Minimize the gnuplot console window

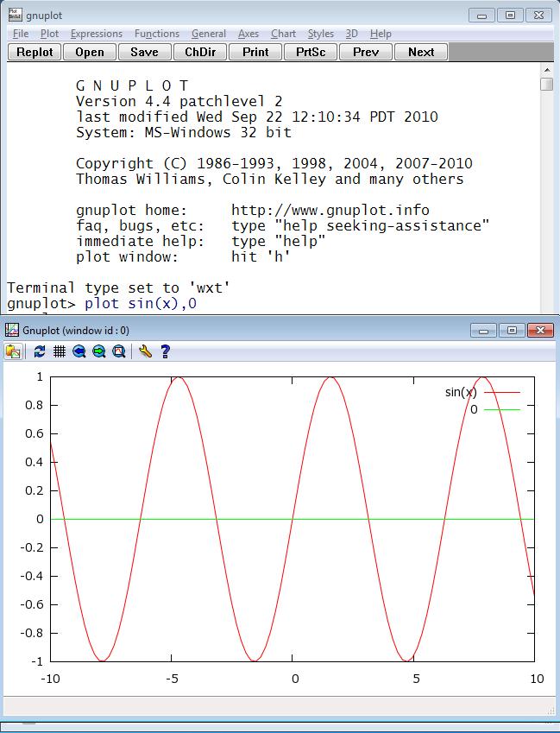tap(481, 16)
